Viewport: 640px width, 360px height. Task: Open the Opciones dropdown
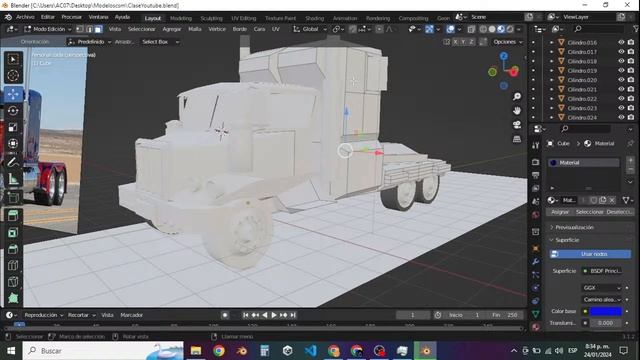[507, 42]
